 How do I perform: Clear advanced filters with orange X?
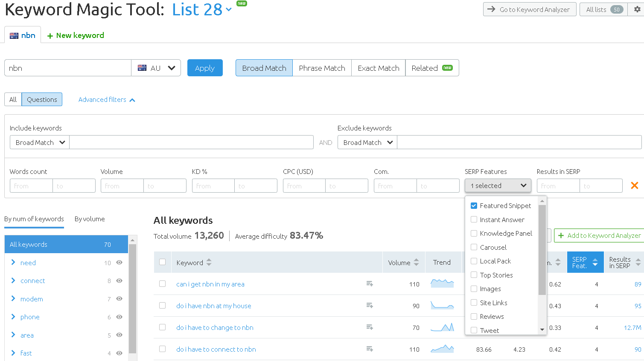coord(635,185)
